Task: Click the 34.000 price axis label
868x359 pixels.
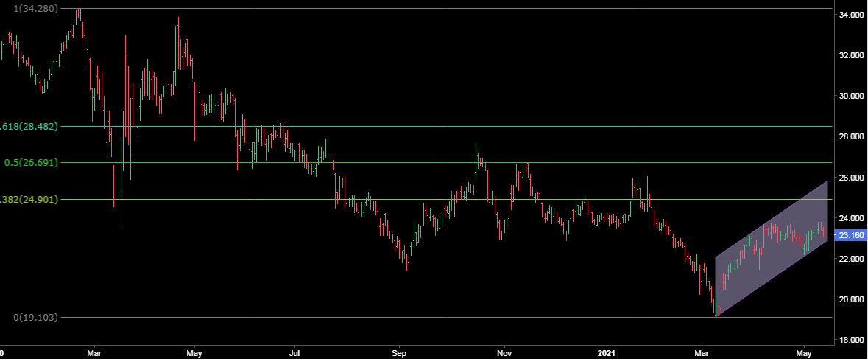Action: point(851,15)
